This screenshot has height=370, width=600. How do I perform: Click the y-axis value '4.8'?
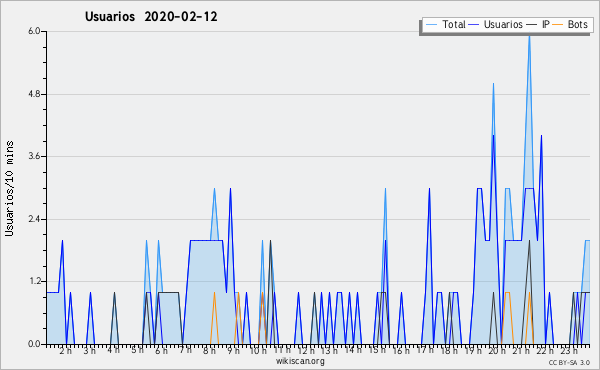pyautogui.click(x=34, y=94)
